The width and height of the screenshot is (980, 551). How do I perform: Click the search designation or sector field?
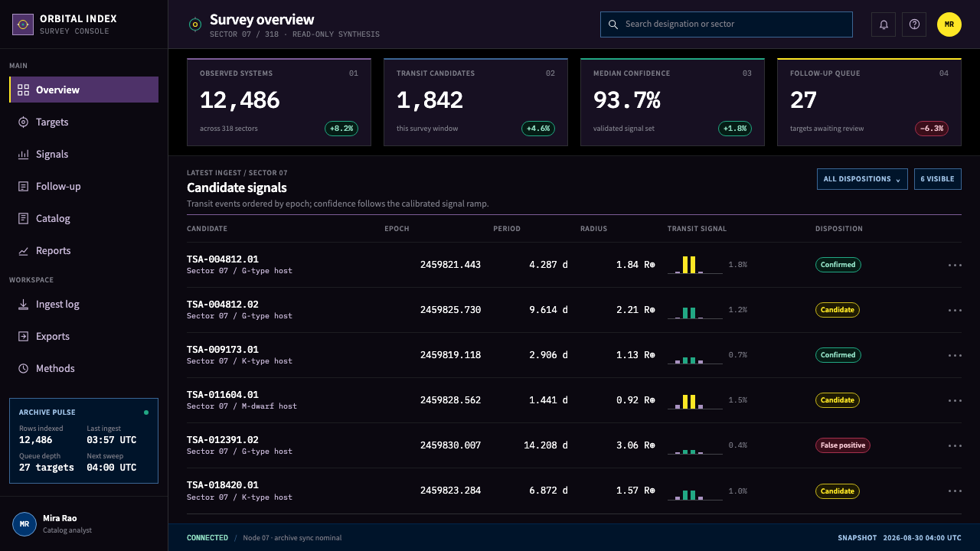point(727,24)
